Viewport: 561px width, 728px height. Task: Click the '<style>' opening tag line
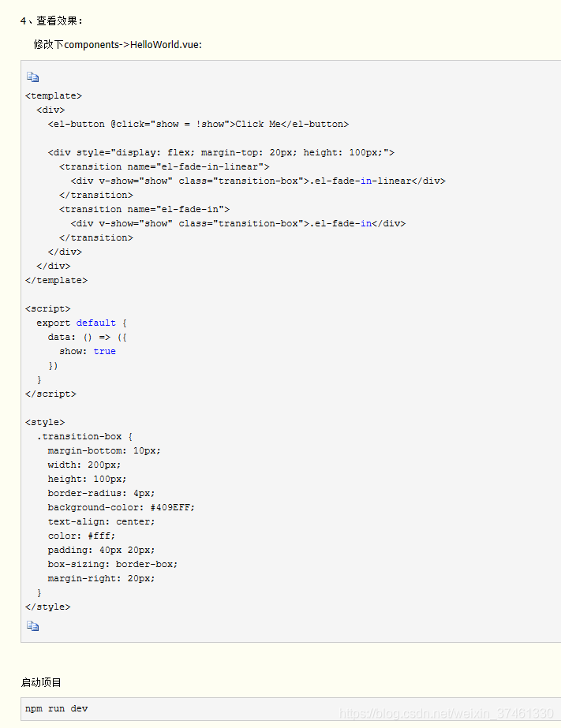pyautogui.click(x=45, y=422)
